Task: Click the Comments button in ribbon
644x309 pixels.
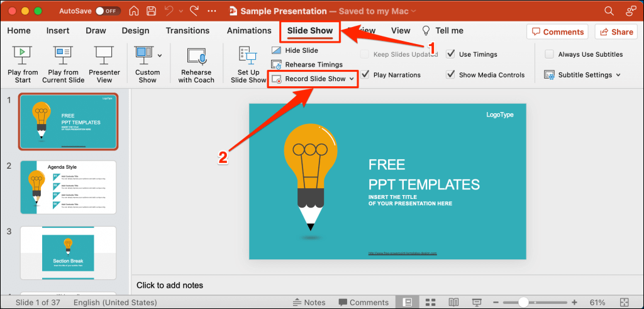Action: (557, 31)
